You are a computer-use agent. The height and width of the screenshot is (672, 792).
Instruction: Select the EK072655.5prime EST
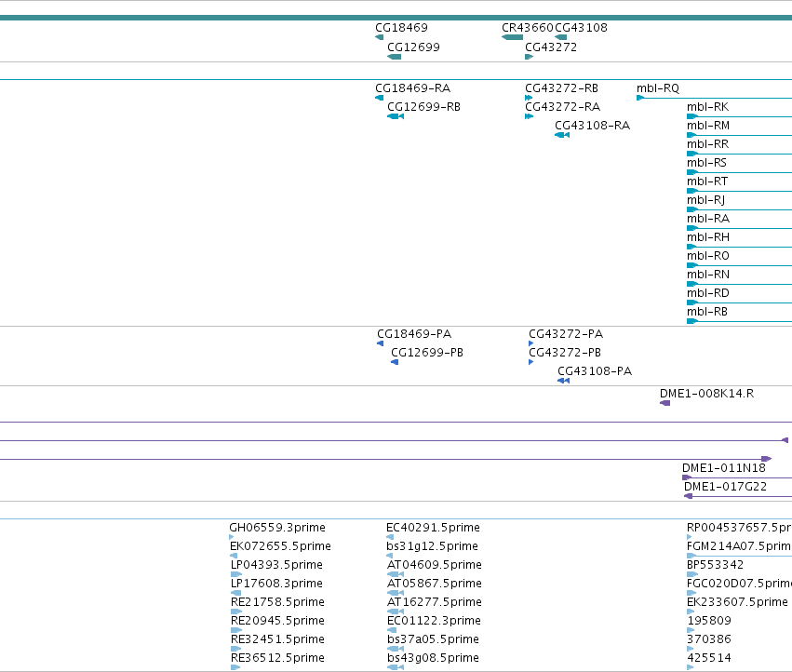point(280,546)
